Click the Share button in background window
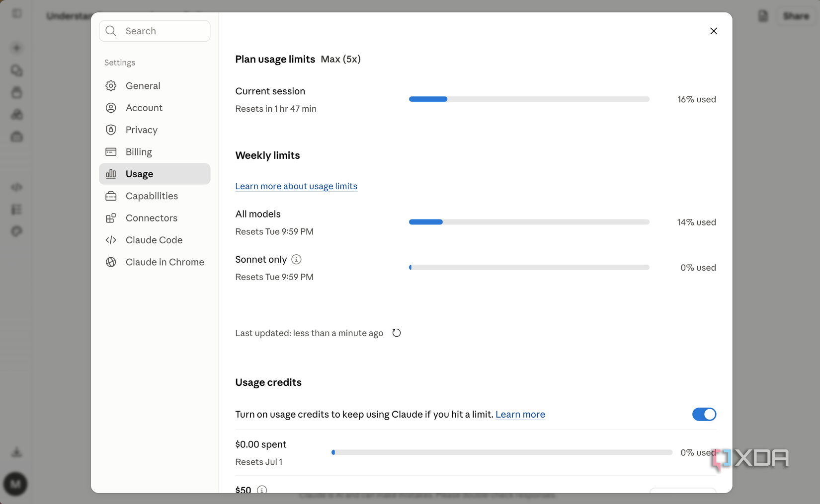The height and width of the screenshot is (504, 820). tap(796, 16)
